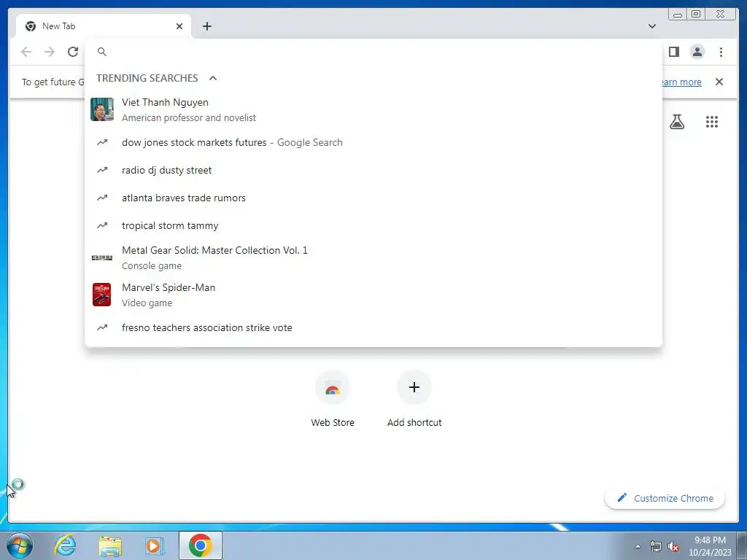Click the muted volume tray icon
The width and height of the screenshot is (747, 560).
point(673,546)
